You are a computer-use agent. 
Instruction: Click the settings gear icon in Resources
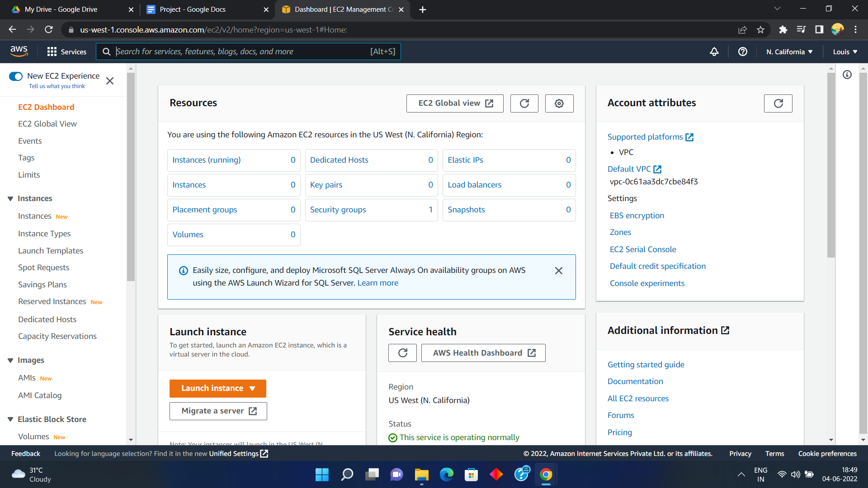[559, 103]
